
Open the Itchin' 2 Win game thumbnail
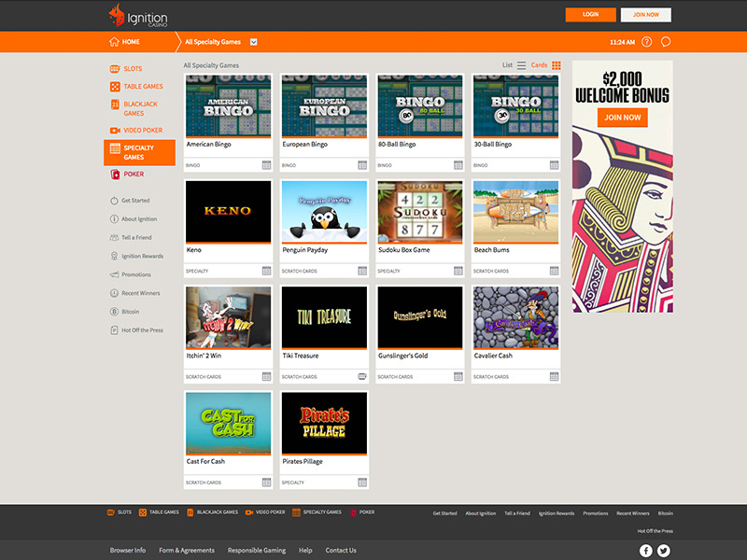[228, 317]
